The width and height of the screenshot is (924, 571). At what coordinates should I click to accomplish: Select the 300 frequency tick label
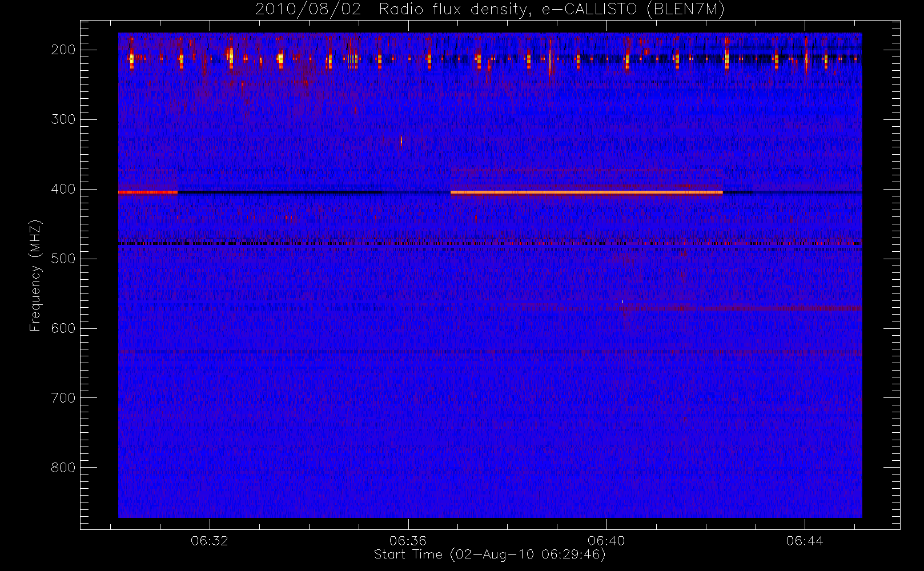(x=63, y=119)
